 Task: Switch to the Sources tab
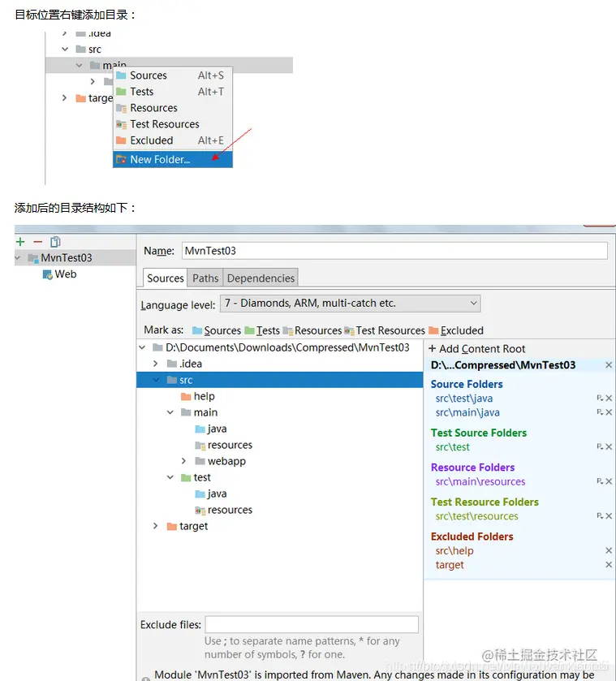pyautogui.click(x=165, y=278)
